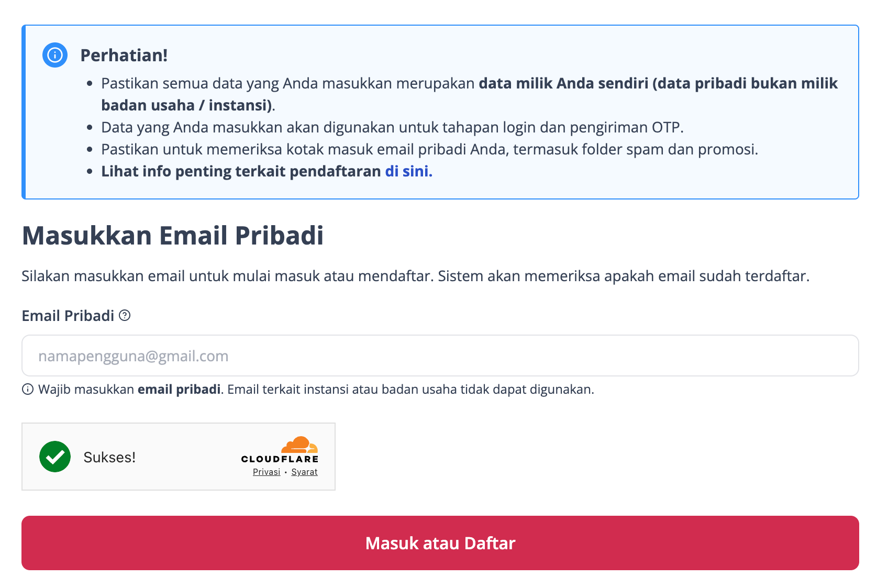This screenshot has height=588, width=877.
Task: Click the bullet mentioning login dan pengiriman OTP
Action: 393,127
